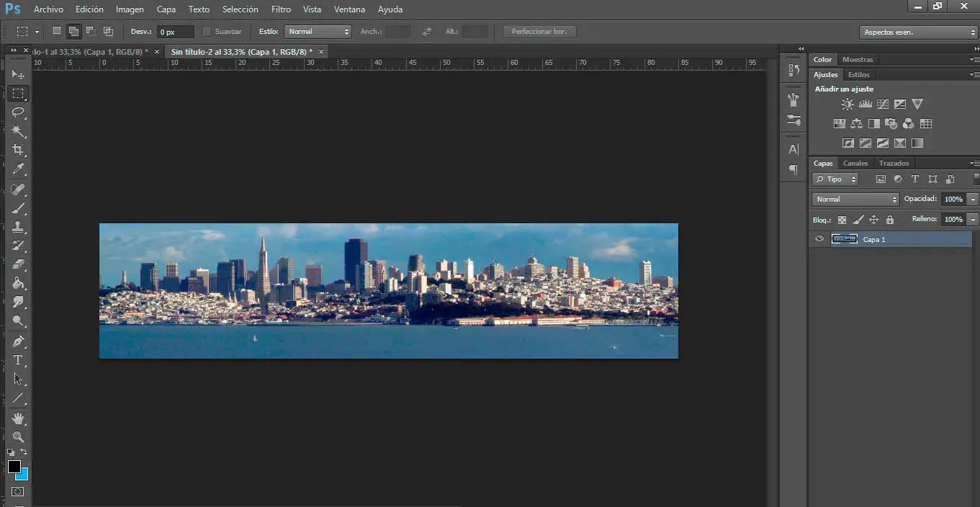The height and width of the screenshot is (507, 980).
Task: Select the Lasso tool
Action: [18, 112]
